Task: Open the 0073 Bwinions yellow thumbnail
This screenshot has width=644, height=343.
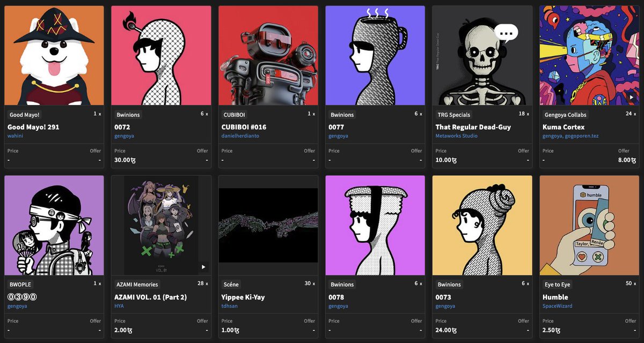Action: pos(482,226)
